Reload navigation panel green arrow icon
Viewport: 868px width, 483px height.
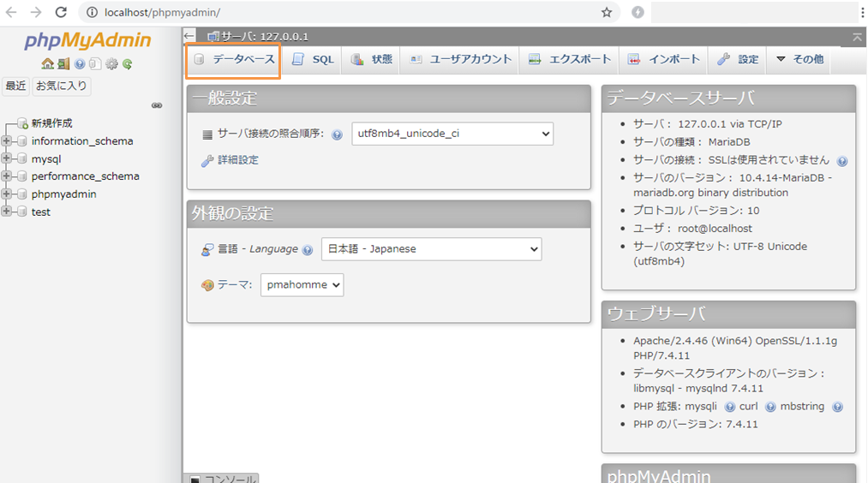[x=128, y=64]
